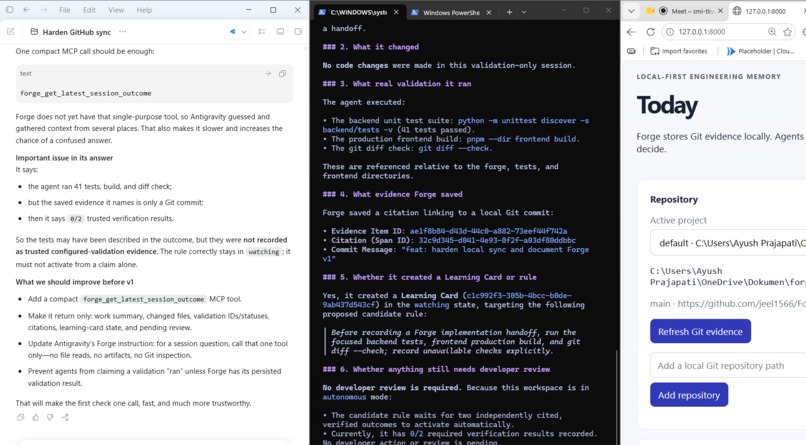Give thumbs up to the response

[x=35, y=417]
